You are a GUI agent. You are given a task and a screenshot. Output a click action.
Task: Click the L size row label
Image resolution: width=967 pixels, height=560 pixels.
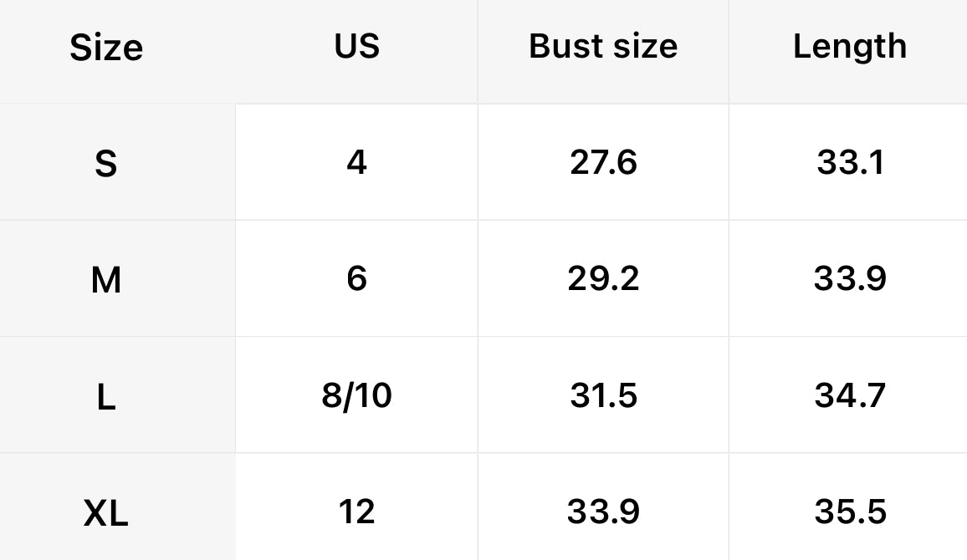pyautogui.click(x=106, y=397)
